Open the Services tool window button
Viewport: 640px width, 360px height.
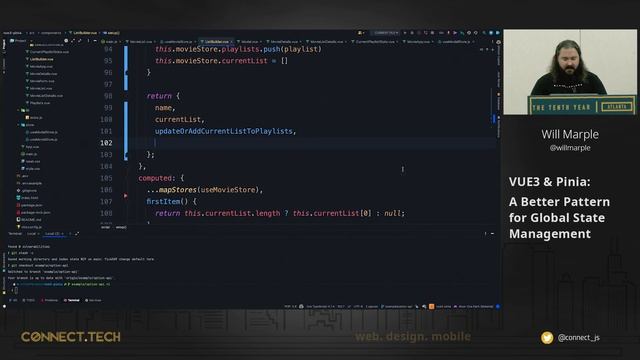(93, 300)
